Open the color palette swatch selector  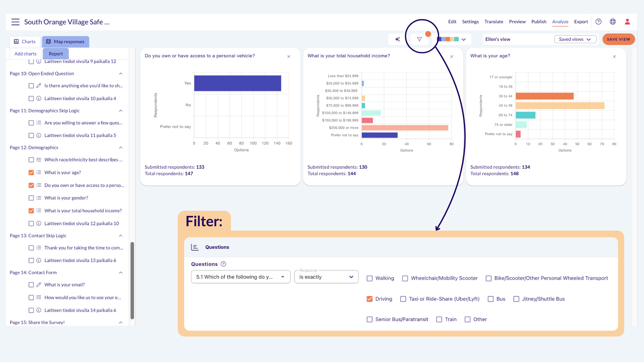pyautogui.click(x=451, y=39)
